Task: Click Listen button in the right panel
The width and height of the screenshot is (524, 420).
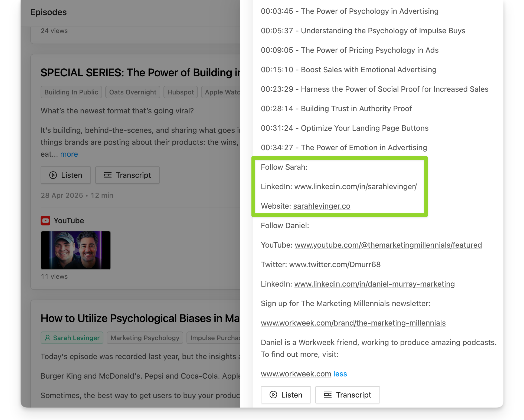Action: pyautogui.click(x=286, y=395)
